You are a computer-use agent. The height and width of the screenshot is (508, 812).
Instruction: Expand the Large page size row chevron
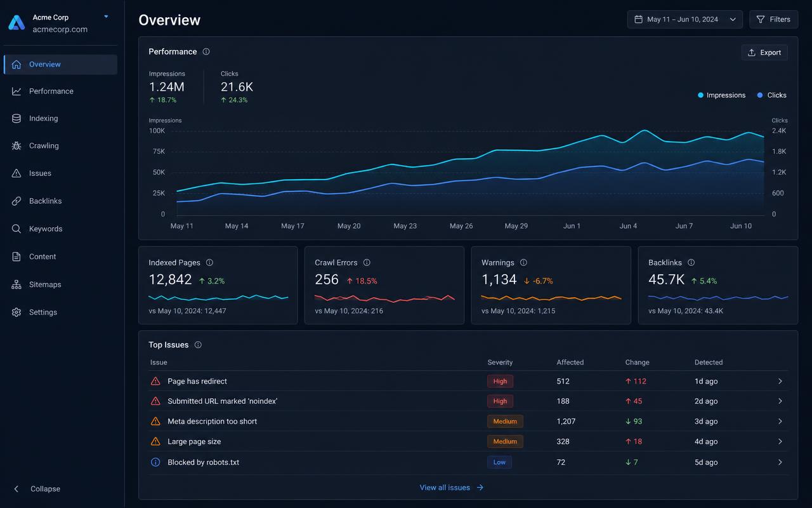pos(780,441)
